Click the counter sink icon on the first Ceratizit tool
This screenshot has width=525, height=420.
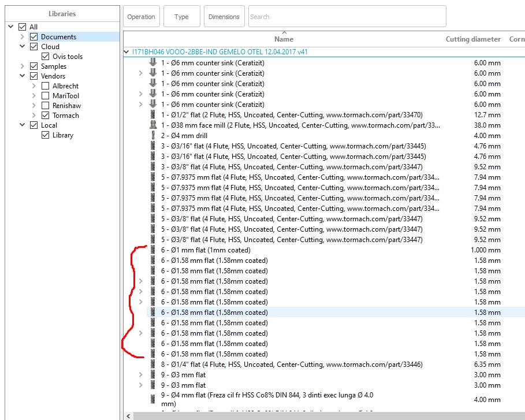click(x=152, y=63)
